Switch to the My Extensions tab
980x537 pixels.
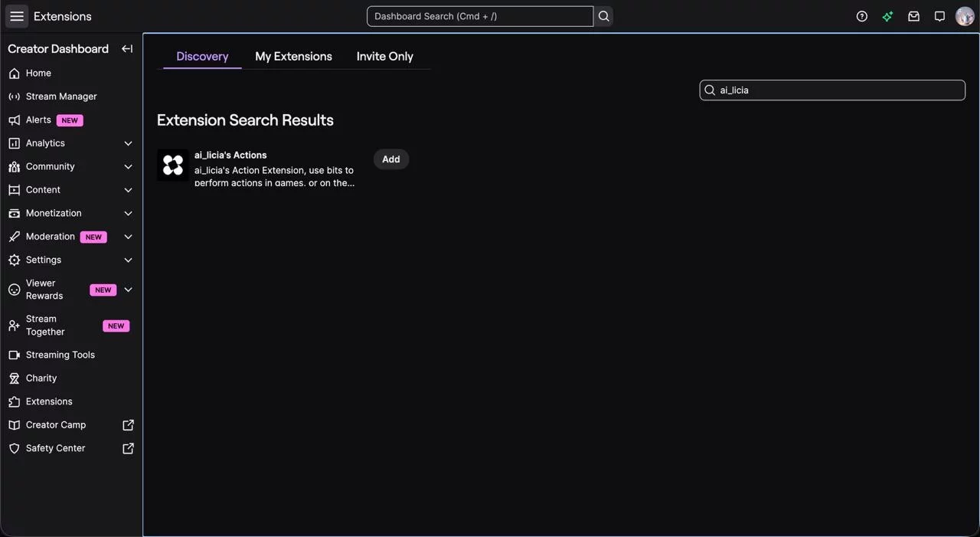point(293,54)
